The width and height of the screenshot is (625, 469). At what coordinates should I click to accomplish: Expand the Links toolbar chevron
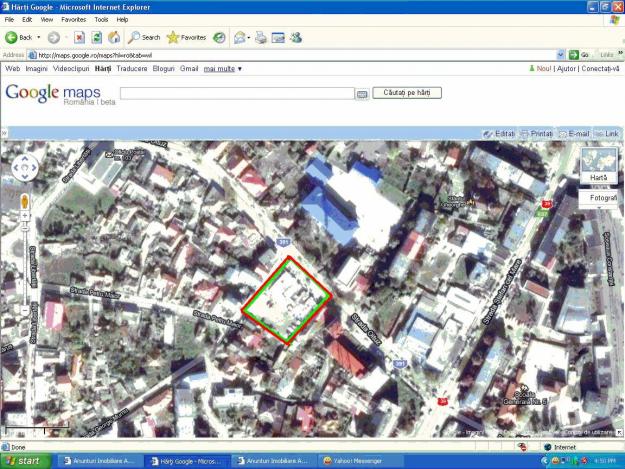click(620, 53)
